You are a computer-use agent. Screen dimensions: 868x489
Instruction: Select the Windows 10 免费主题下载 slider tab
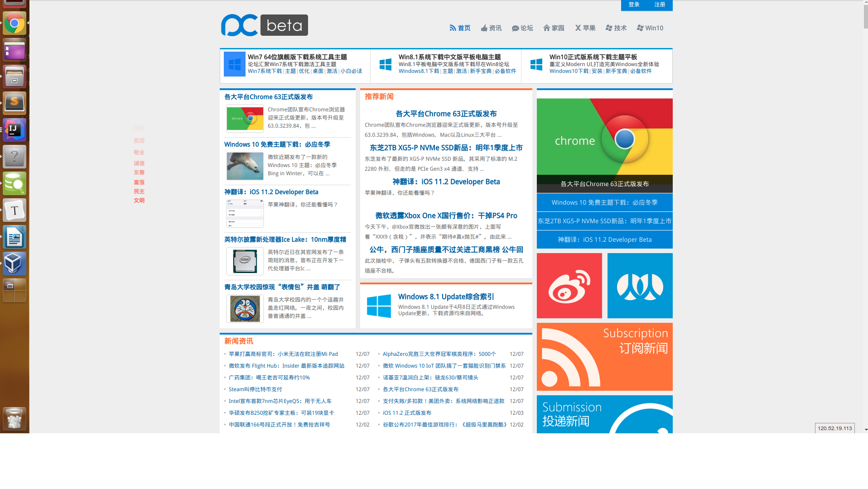coord(605,202)
